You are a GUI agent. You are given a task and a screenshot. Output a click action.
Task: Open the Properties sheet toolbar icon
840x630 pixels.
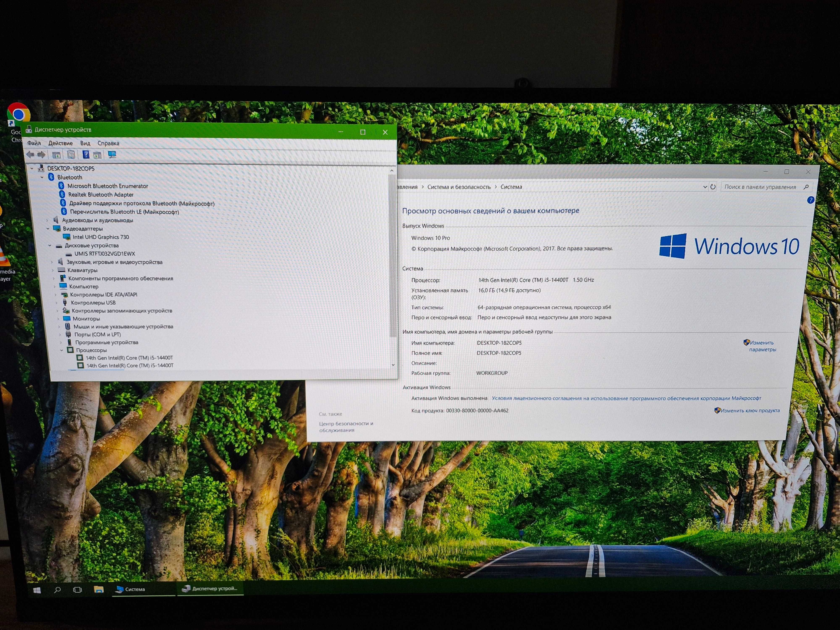point(71,155)
